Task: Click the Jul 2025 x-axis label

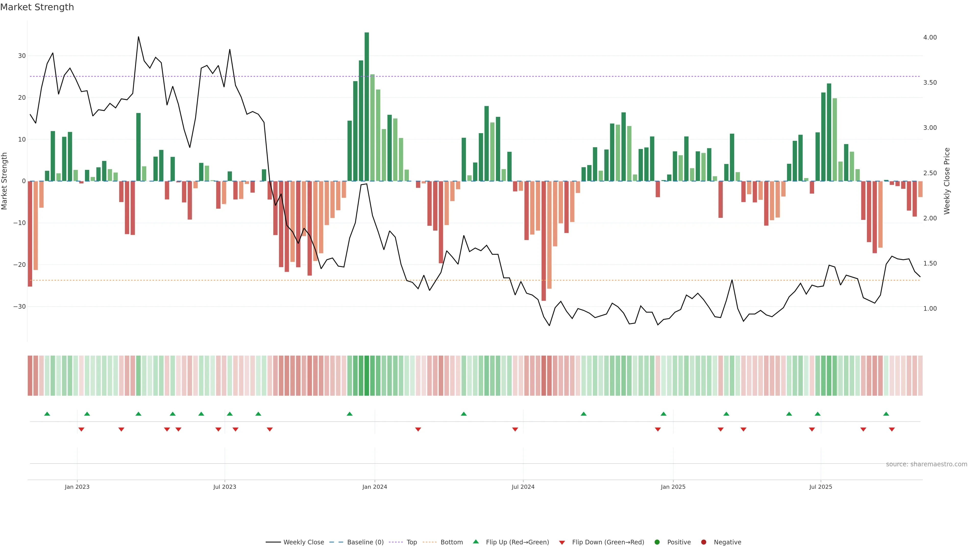Action: (x=820, y=487)
